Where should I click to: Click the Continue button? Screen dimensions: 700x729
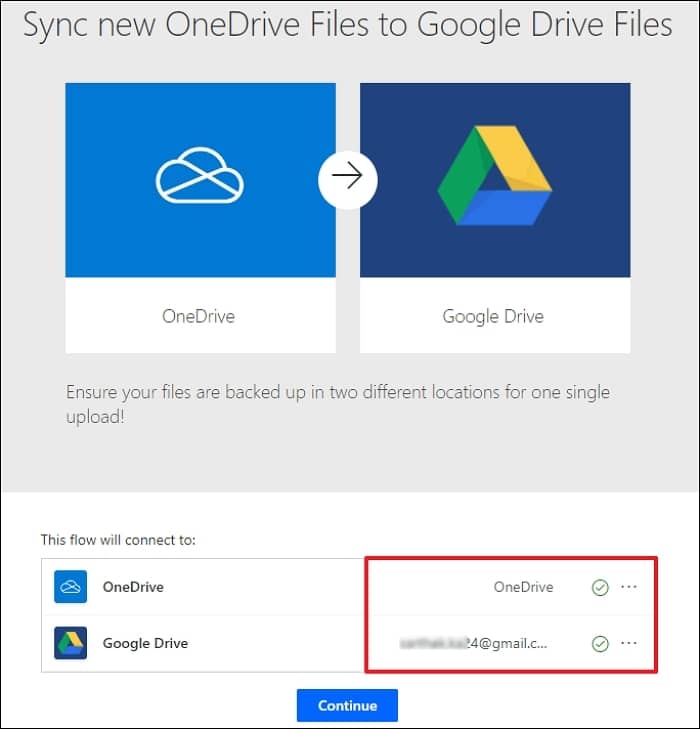tap(347, 705)
